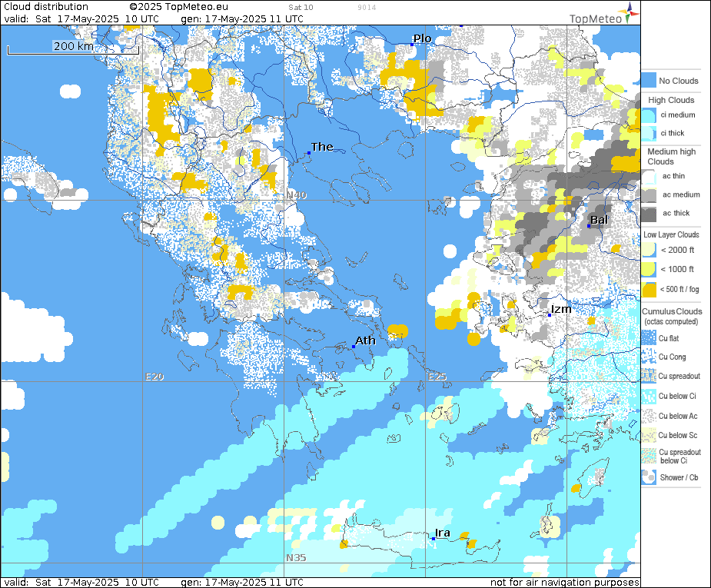Click the 'N35' latitude grid label
The width and height of the screenshot is (711, 588).
click(296, 557)
